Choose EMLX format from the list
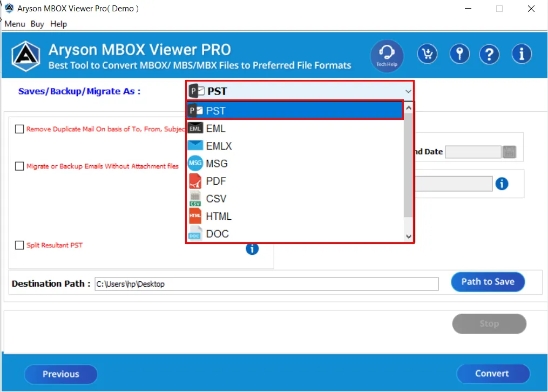This screenshot has width=548, height=392. click(295, 146)
